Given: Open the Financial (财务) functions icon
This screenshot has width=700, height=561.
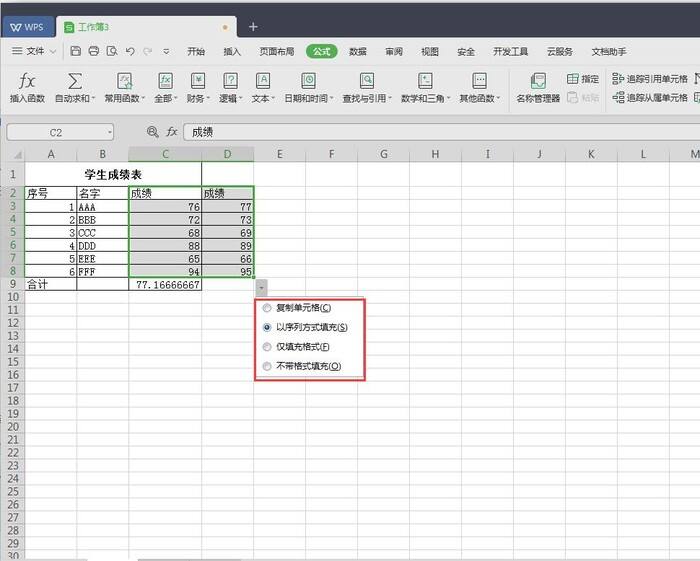Looking at the screenshot, I should (198, 81).
